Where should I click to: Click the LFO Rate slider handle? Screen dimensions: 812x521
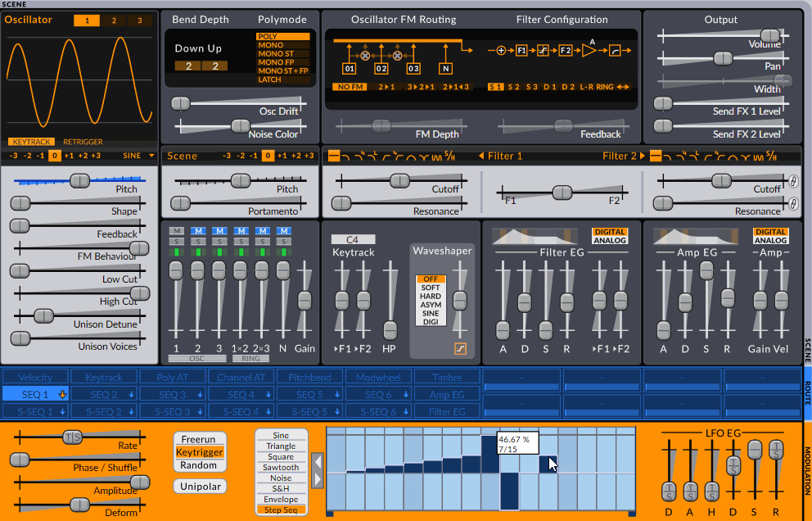(73, 437)
